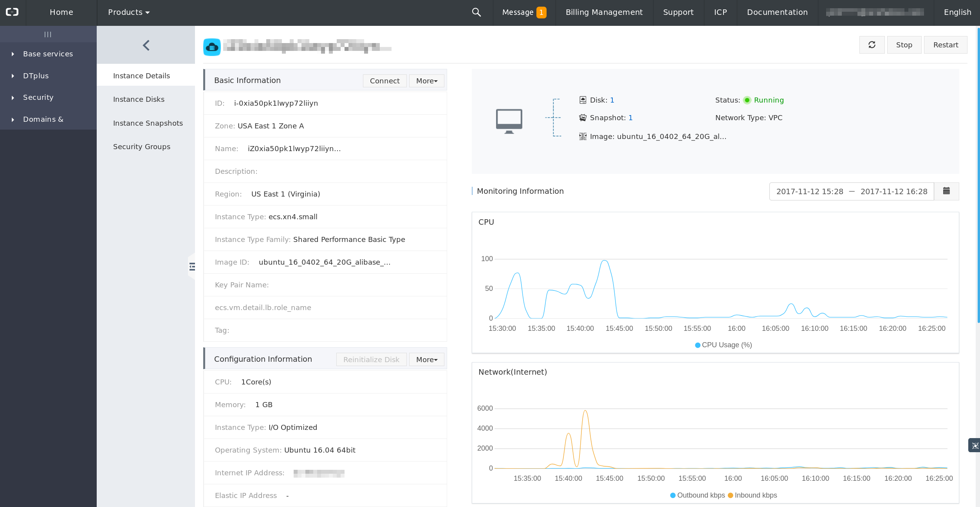980x507 pixels.
Task: Restart the instance
Action: (x=946, y=45)
